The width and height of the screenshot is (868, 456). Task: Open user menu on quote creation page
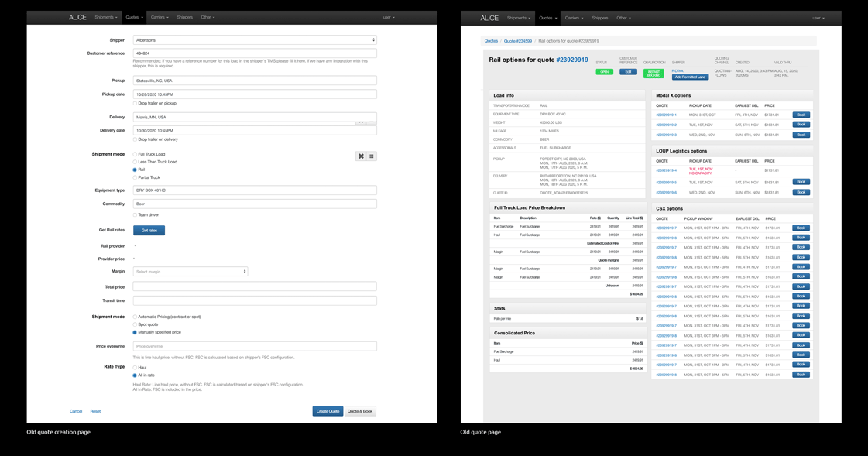[389, 17]
